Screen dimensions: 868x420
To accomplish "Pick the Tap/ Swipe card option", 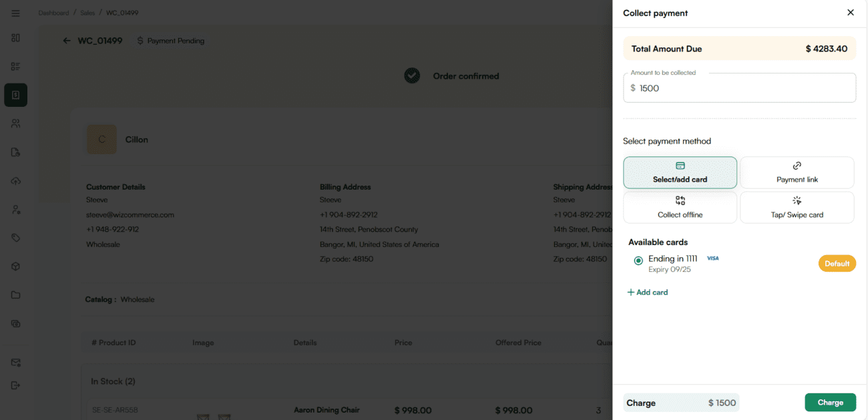I will point(797,208).
